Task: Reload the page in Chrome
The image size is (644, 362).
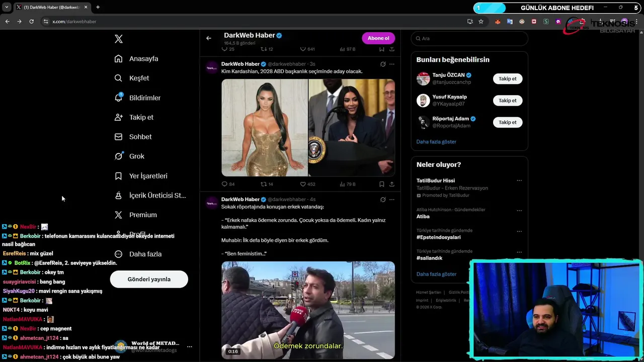Action: tap(31, 22)
